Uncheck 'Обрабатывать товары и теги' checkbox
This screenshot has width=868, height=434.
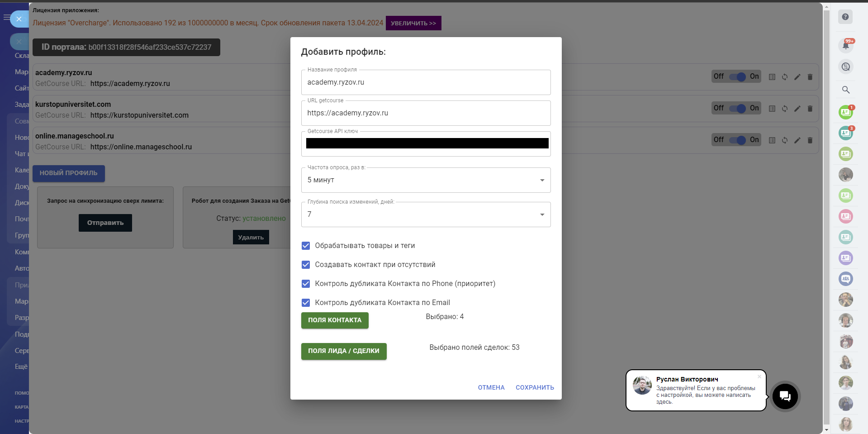pos(306,246)
